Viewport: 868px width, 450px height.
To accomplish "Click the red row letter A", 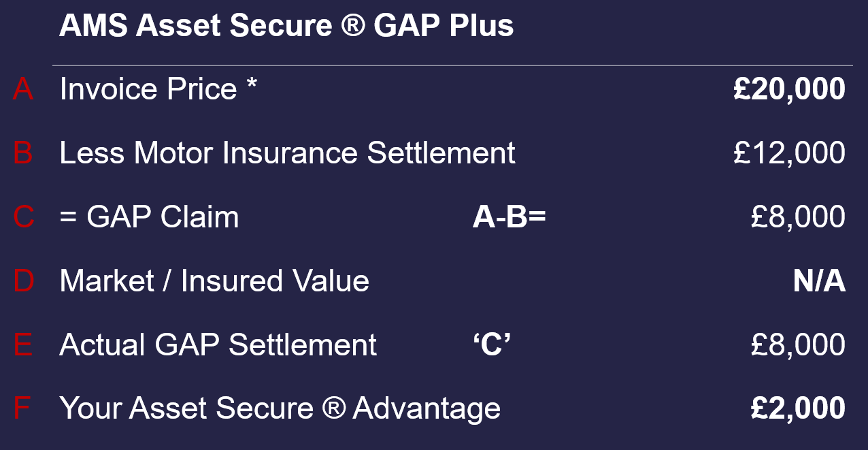I will pyautogui.click(x=22, y=89).
